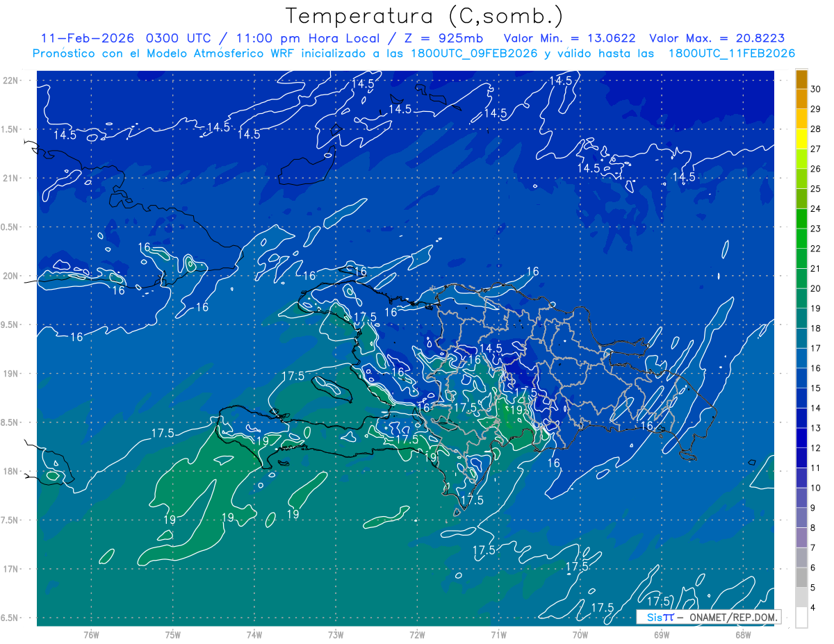
Task: Click the legend value 20
Action: tap(815, 289)
